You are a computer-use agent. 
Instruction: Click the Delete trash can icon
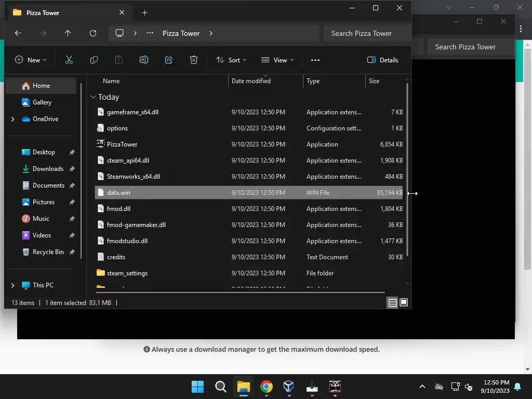click(194, 60)
